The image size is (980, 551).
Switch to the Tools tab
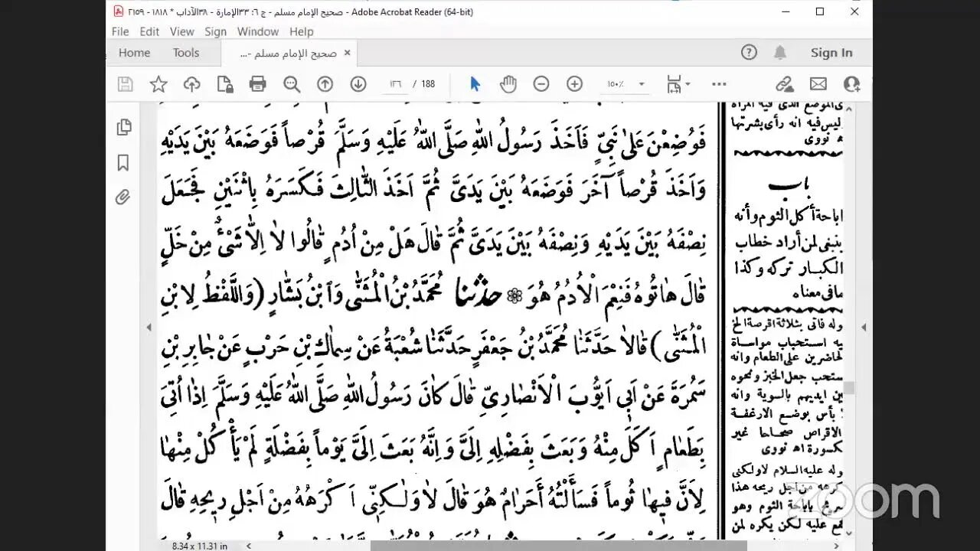pos(186,53)
